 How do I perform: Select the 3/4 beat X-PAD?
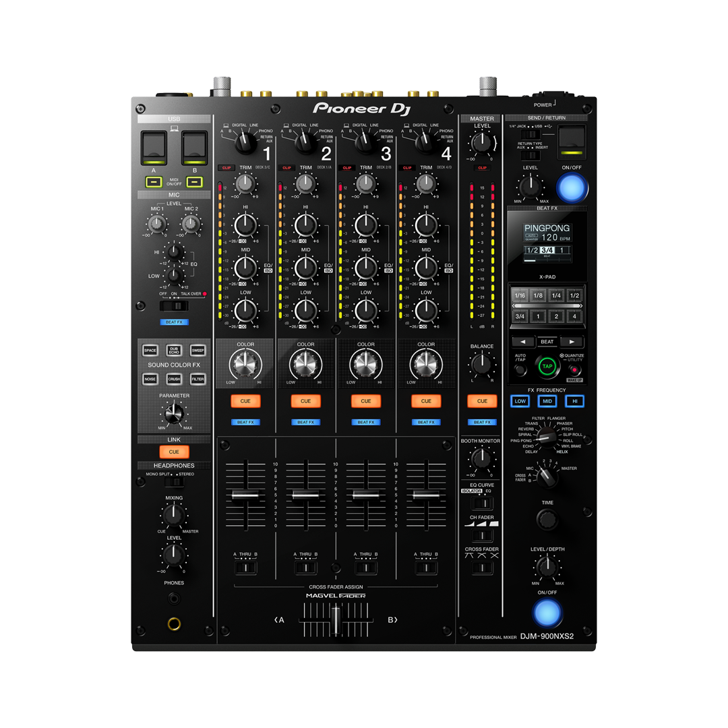(520, 316)
